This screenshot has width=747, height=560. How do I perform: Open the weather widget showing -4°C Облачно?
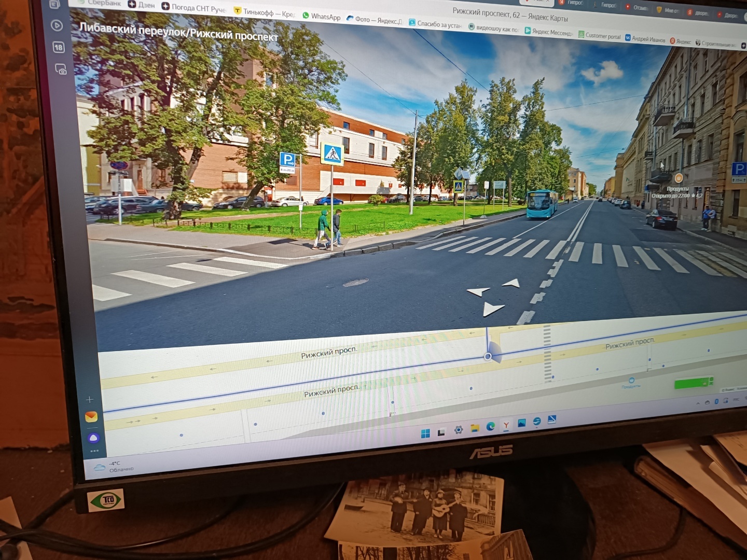(x=114, y=468)
